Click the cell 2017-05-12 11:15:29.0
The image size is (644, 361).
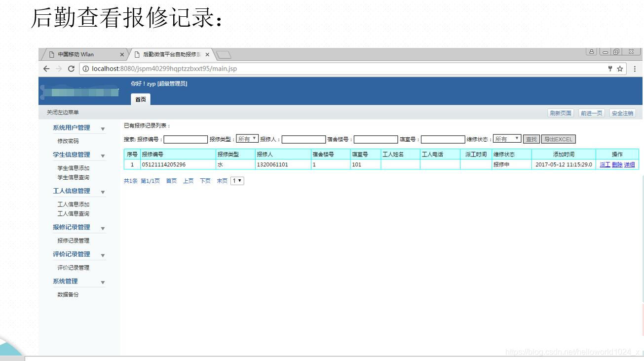(x=564, y=165)
